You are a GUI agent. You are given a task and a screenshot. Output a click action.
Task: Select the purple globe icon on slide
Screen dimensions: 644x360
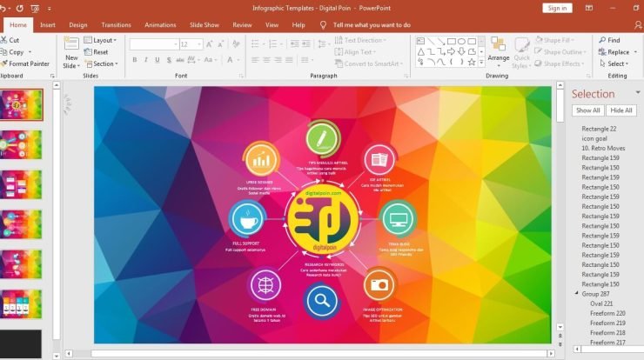(x=265, y=285)
